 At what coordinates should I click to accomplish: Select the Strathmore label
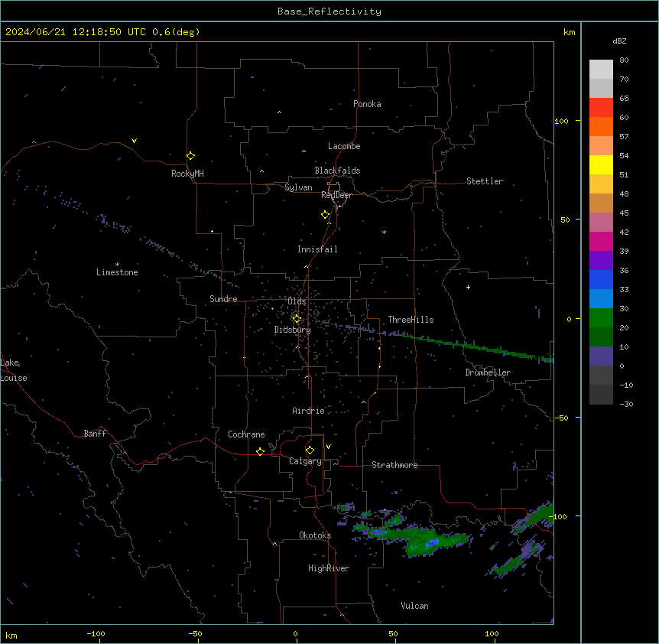pos(394,465)
